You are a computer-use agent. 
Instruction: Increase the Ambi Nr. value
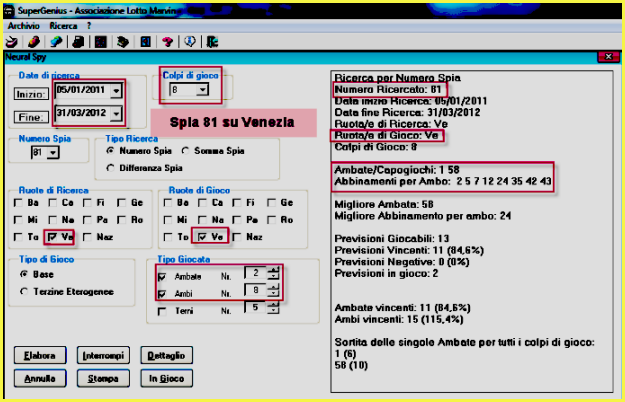pyautogui.click(x=273, y=287)
